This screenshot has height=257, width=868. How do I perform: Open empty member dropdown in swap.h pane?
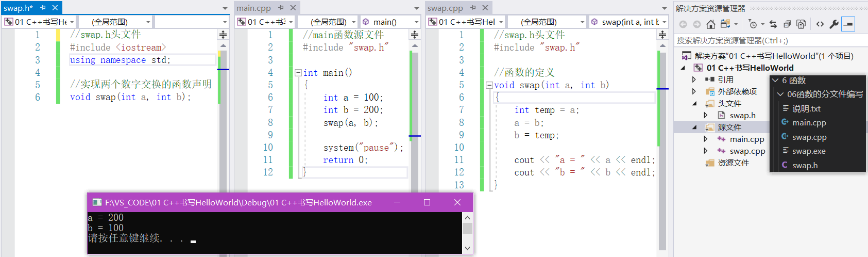click(x=225, y=22)
